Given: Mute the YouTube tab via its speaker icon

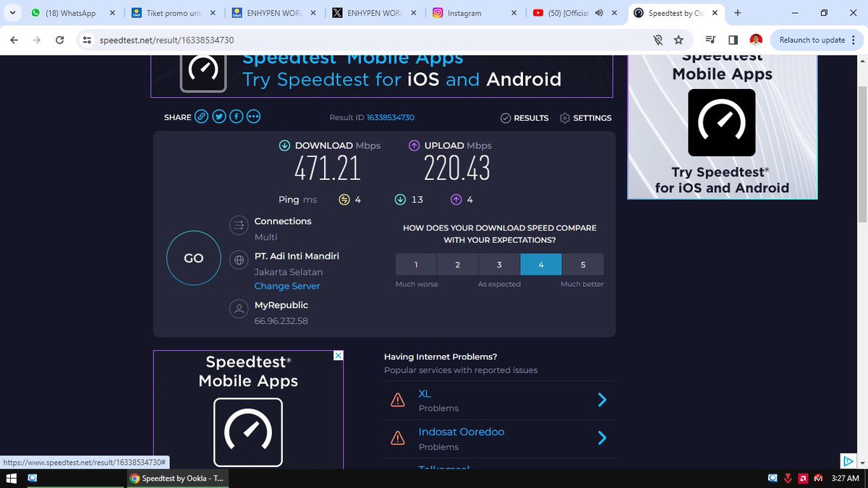Looking at the screenshot, I should click(599, 13).
